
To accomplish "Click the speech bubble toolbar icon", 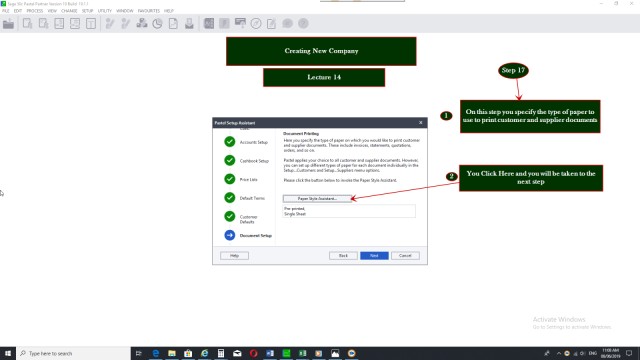I will click(287, 24).
